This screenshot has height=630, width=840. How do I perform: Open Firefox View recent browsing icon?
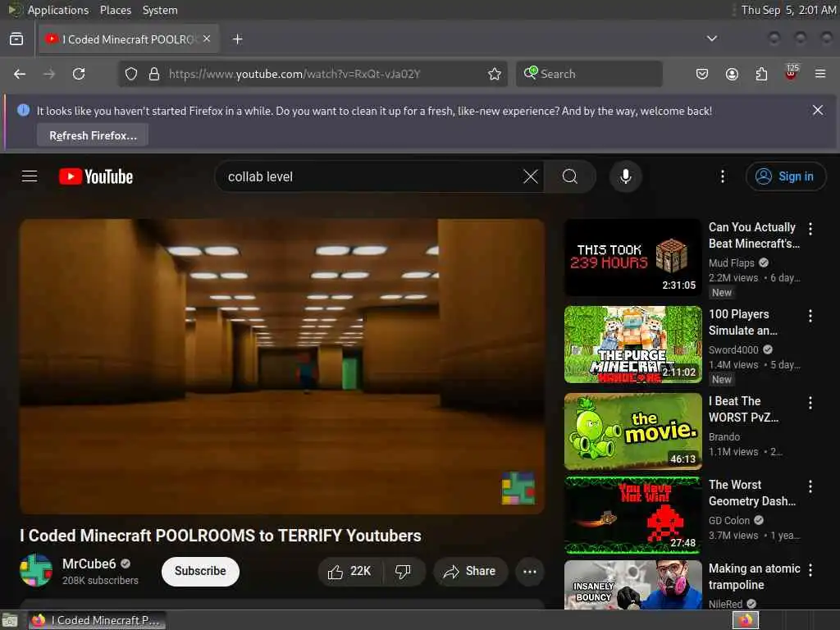pyautogui.click(x=16, y=39)
